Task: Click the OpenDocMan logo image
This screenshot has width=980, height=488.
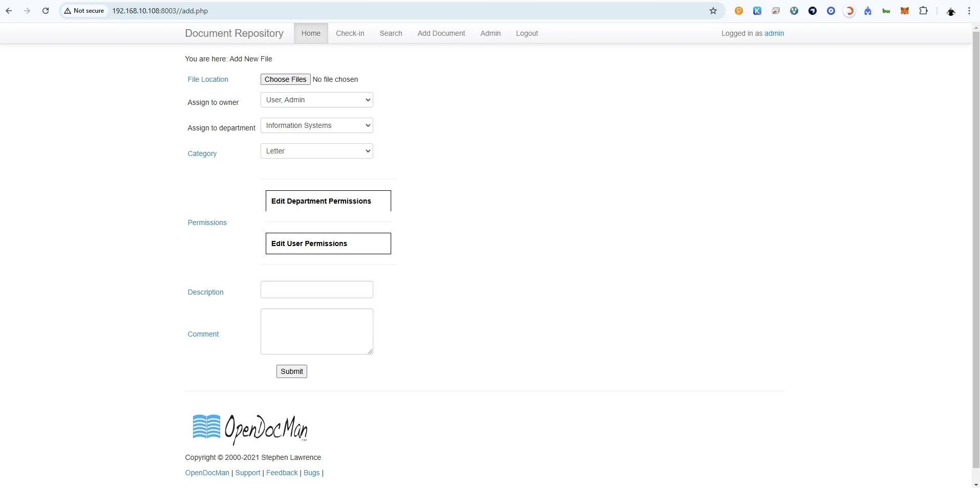Action: point(250,429)
